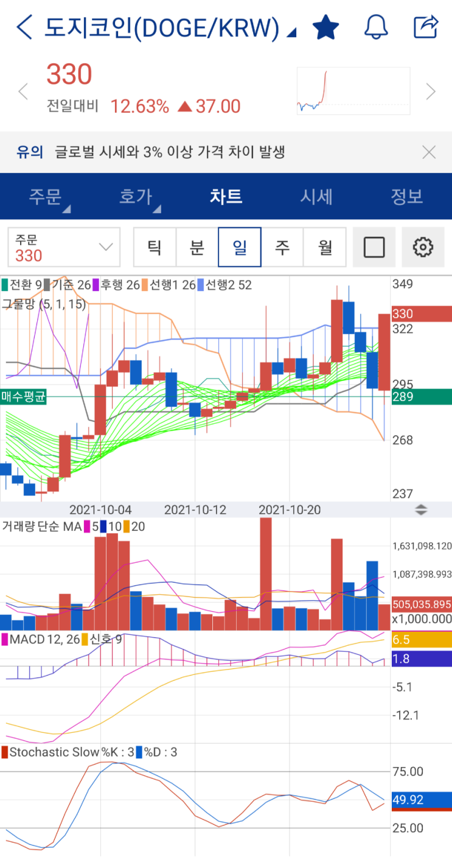Tap the 선행2 52 blue legend swatch
Image resolution: width=452 pixels, height=868 pixels.
201,284
